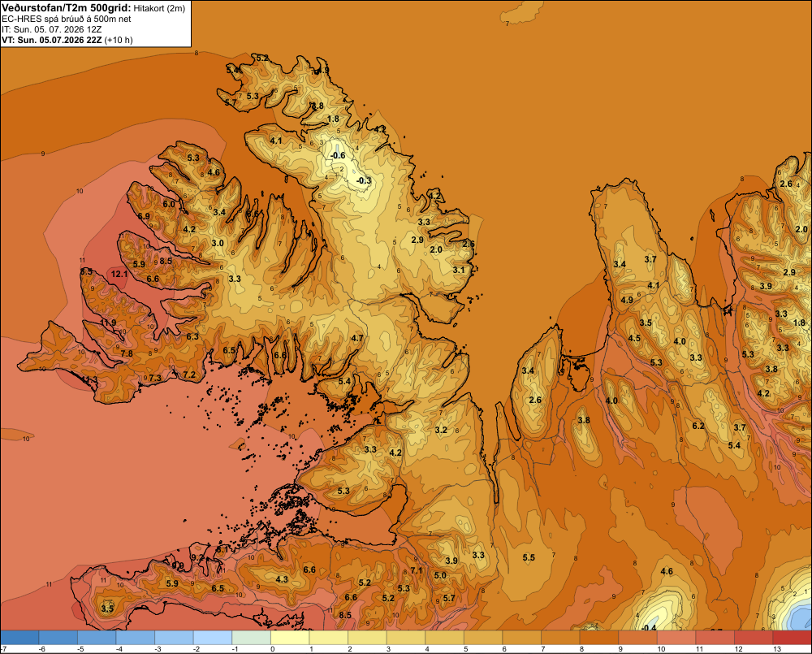Click the legend swatch between 8 and 9
812x654 pixels.
coord(599,637)
